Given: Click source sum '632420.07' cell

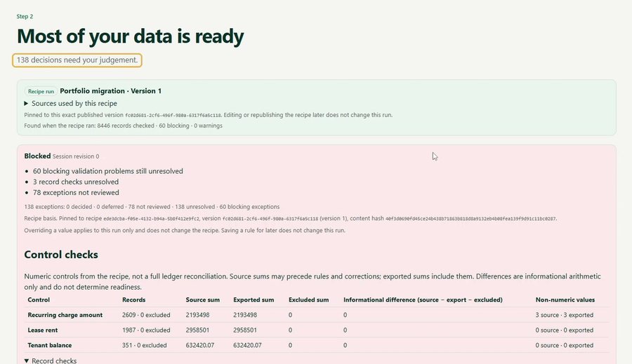Looking at the screenshot, I should coord(200,345).
